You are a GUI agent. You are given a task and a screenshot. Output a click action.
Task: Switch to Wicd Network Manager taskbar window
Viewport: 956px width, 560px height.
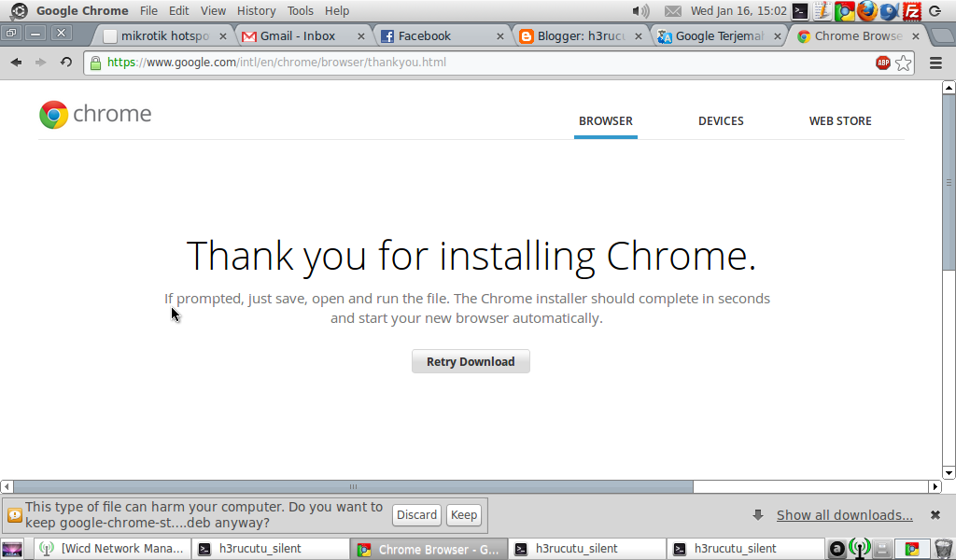[112, 549]
